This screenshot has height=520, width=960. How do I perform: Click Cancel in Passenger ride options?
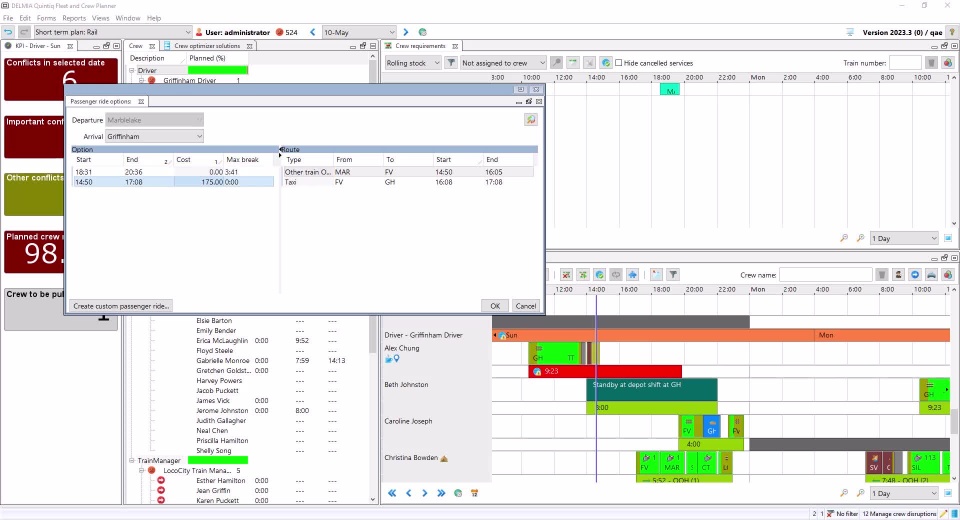(x=526, y=306)
